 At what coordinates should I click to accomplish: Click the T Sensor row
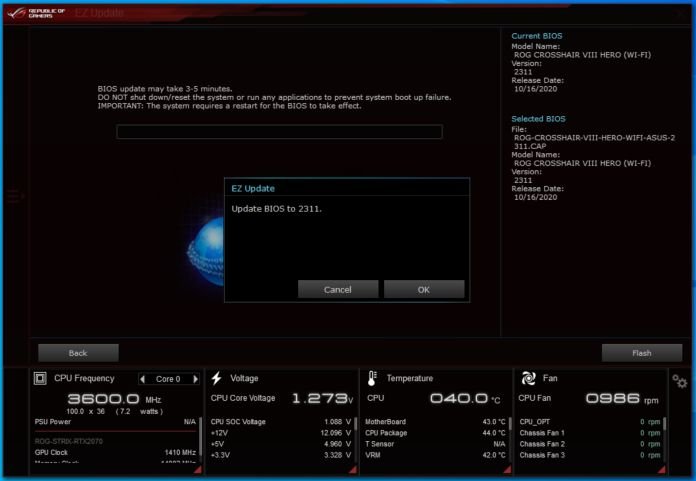(435, 444)
